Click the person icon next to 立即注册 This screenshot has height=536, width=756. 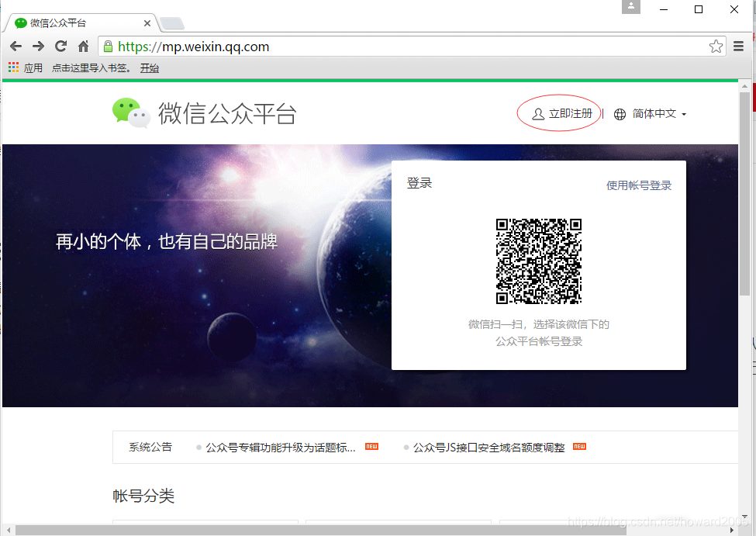(538, 113)
